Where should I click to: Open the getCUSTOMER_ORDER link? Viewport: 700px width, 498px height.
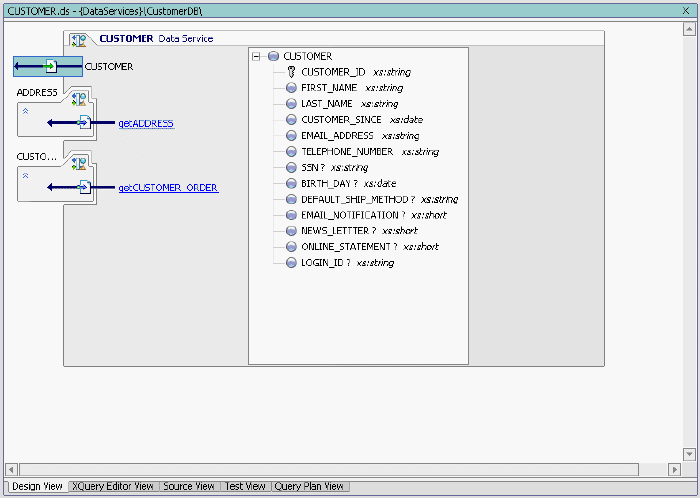(x=168, y=187)
